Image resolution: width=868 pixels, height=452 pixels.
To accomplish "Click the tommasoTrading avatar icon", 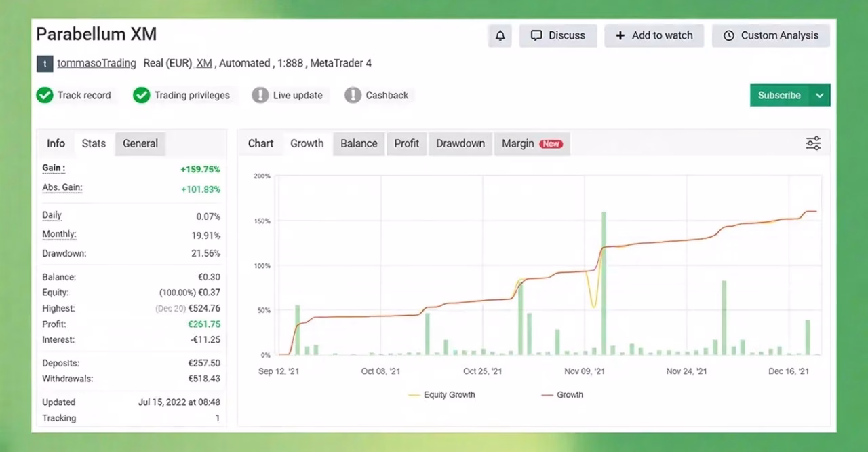I will click(x=44, y=64).
